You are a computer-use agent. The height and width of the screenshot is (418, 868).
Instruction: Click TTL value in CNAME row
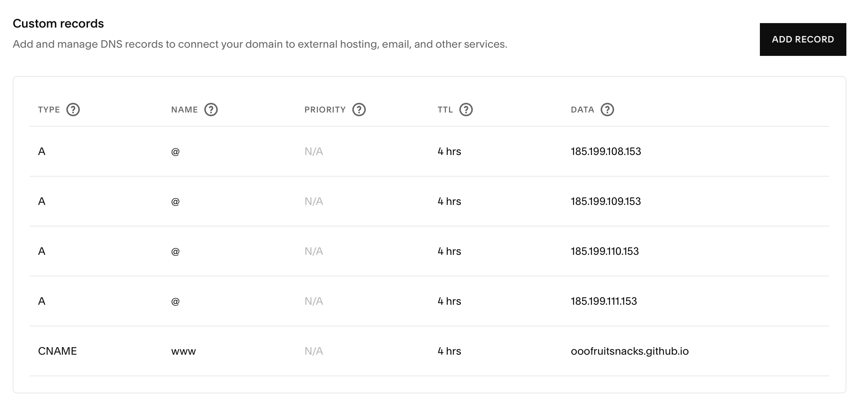point(449,351)
